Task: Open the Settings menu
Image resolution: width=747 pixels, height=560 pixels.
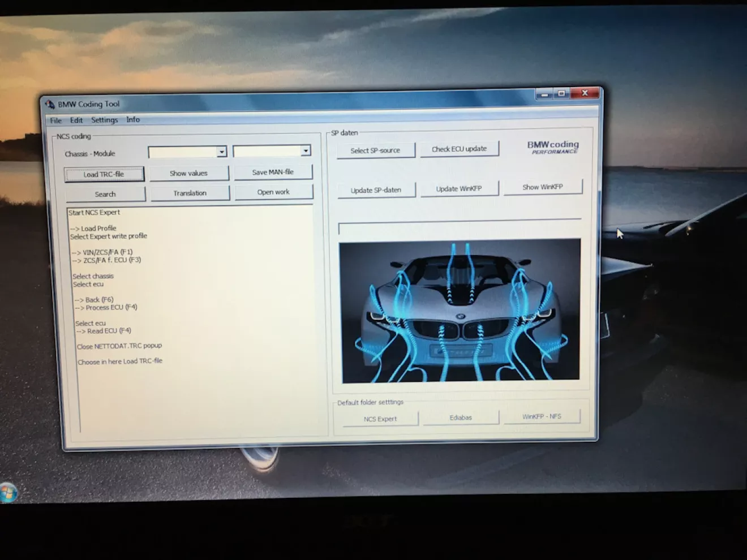Action: coord(105,120)
